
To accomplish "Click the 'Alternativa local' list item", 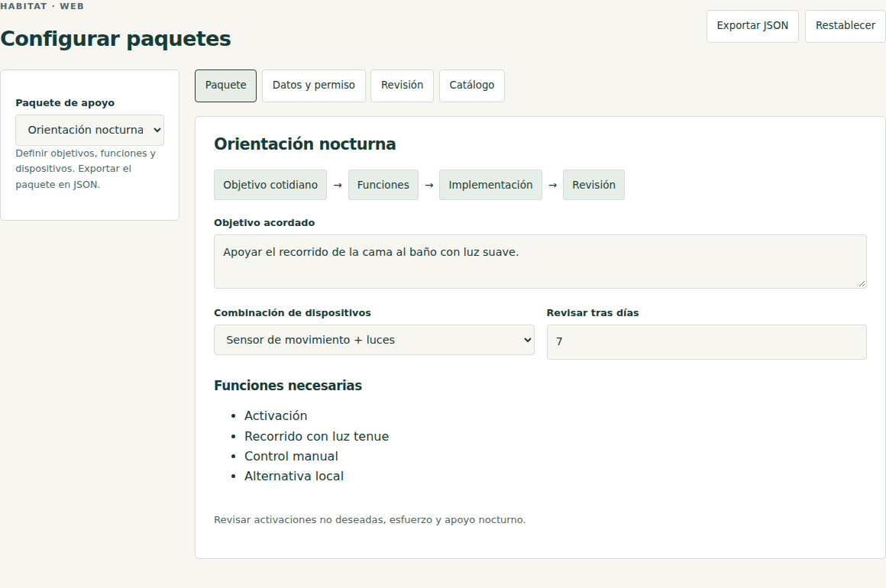I will [294, 477].
